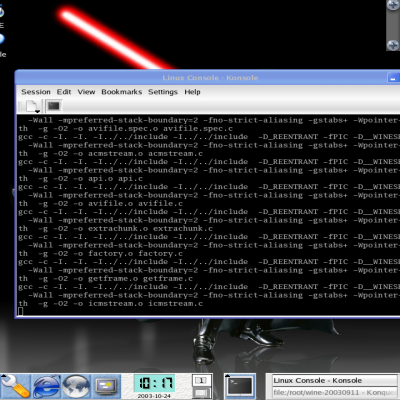Viewport: 400px width, 400px height.
Task: Launch the terminal icon in the panel
Action: pos(240,386)
